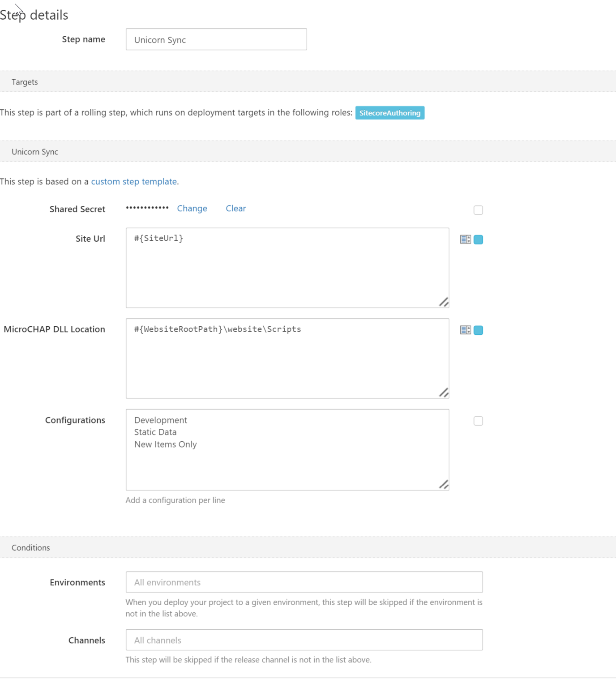Screen dimensions: 616x683
Task: Toggle the blue binding box beside Site Url
Action: [478, 239]
